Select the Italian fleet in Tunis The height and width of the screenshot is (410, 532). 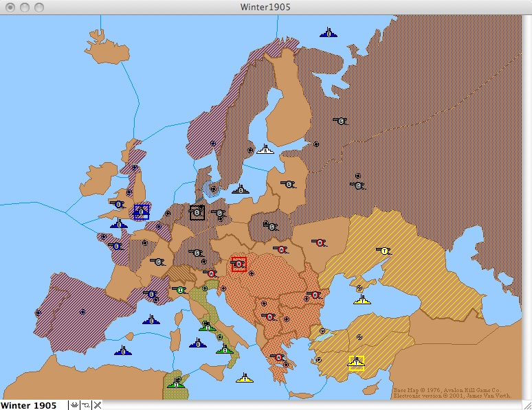(176, 383)
